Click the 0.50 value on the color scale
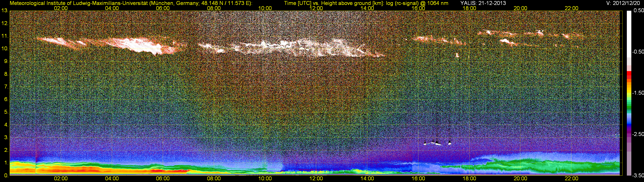 coord(638,11)
